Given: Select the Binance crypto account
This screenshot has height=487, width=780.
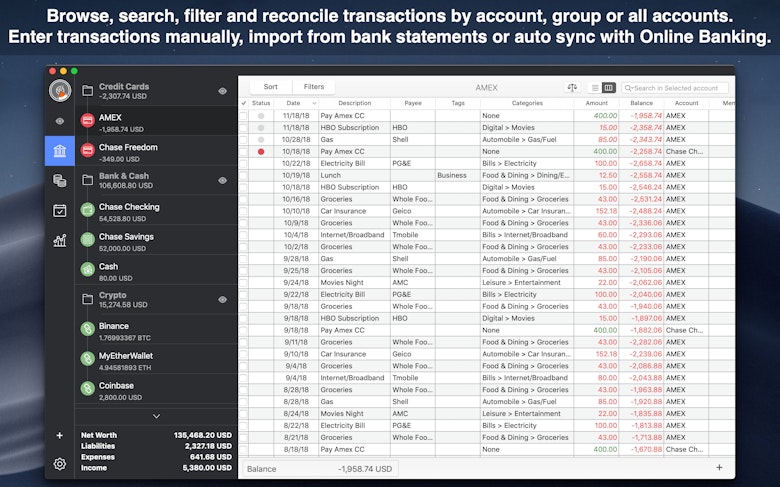Looking at the screenshot, I should tap(156, 329).
